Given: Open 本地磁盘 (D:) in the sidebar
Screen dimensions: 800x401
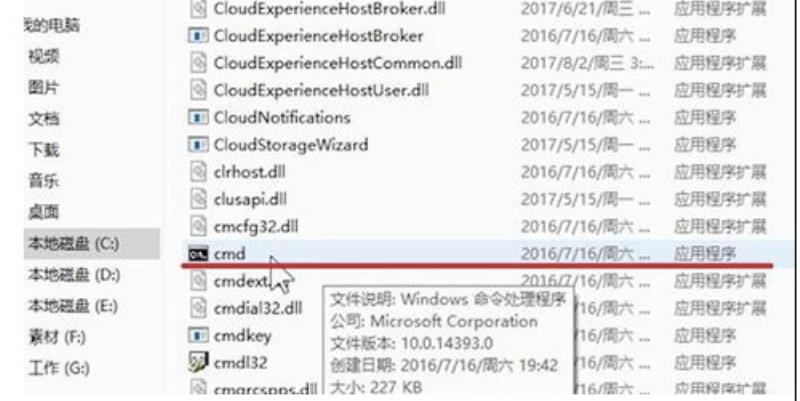Looking at the screenshot, I should tap(74, 275).
